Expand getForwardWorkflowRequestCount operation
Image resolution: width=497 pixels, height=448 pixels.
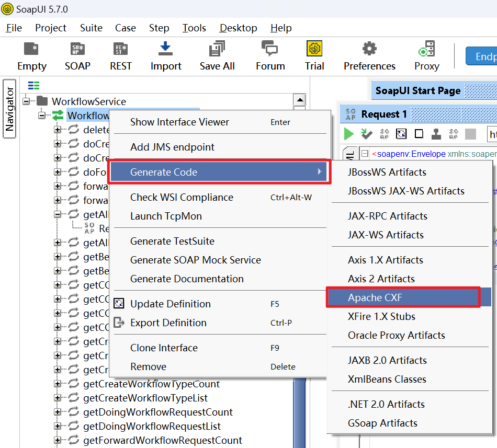point(58,440)
